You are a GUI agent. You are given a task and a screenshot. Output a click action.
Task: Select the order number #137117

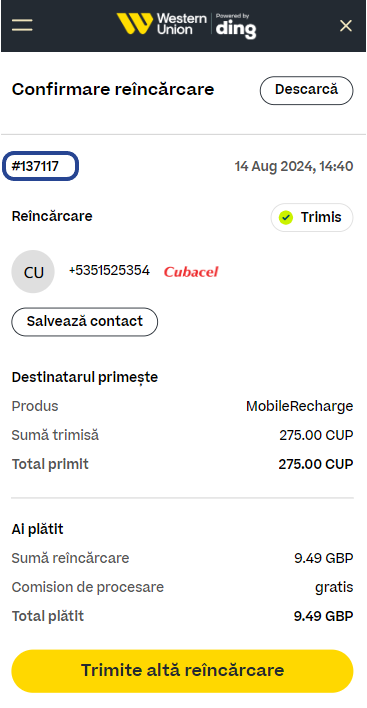point(40,166)
